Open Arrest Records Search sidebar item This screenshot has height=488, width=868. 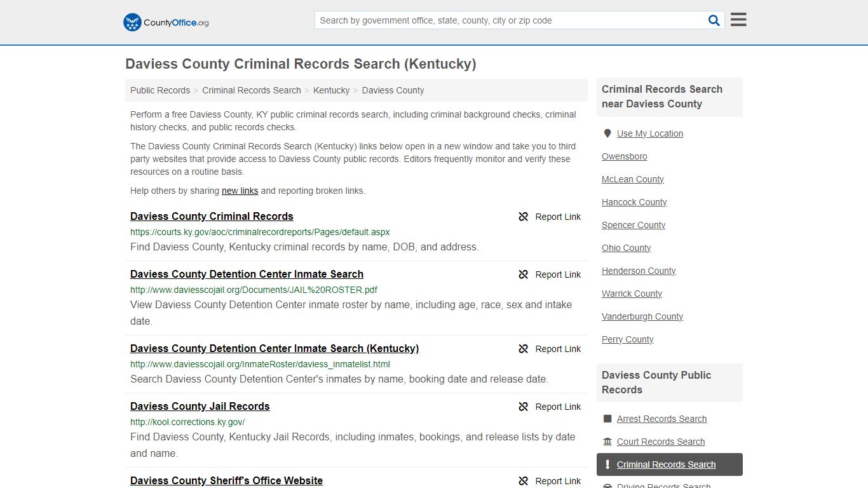pyautogui.click(x=661, y=419)
